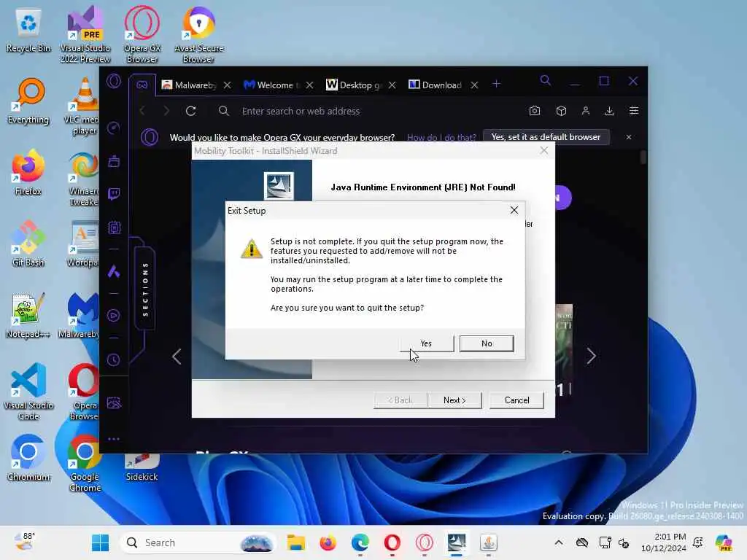Open Recycle Bin desktop icon
Viewport: 747px width, 560px height.
tap(28, 31)
